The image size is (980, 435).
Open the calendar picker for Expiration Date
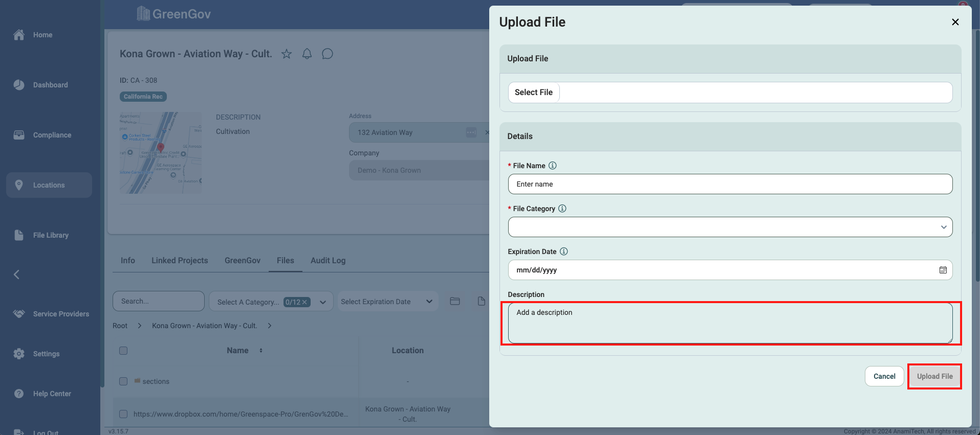click(943, 270)
